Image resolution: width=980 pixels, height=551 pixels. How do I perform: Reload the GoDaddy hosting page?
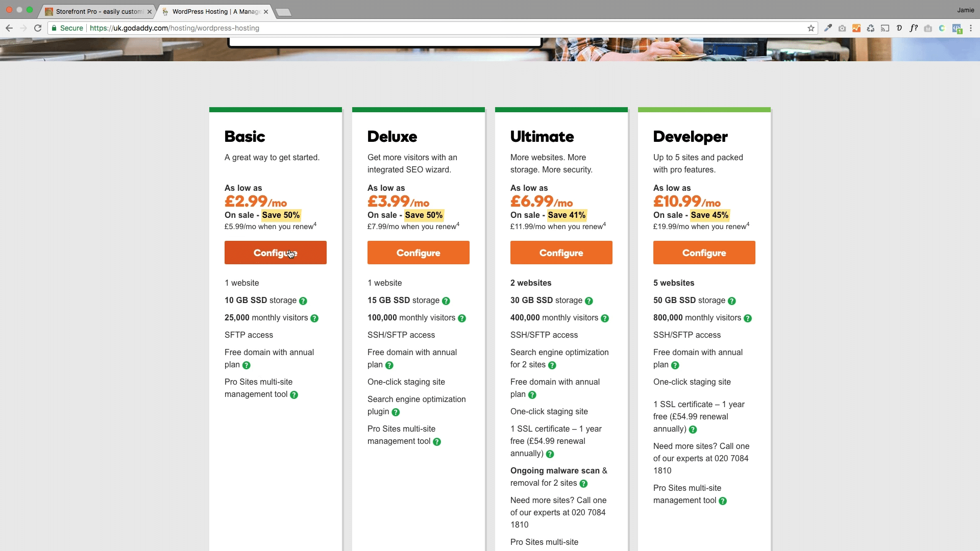click(38, 28)
